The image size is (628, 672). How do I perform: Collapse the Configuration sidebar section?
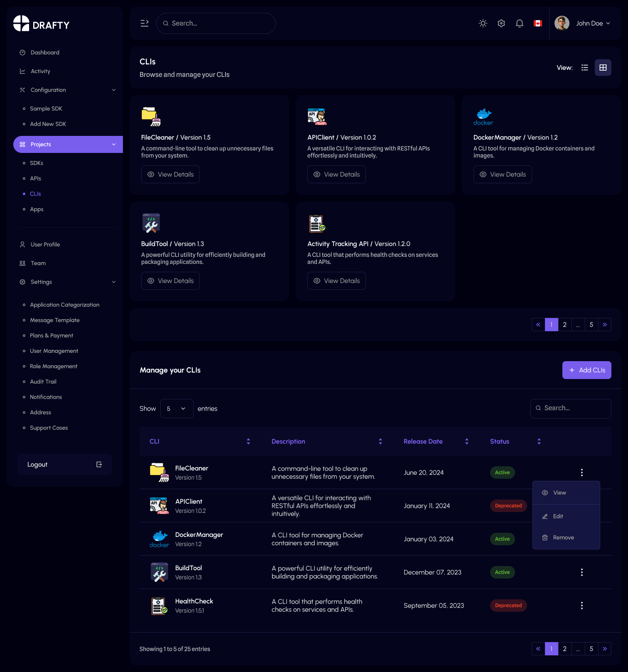click(113, 90)
